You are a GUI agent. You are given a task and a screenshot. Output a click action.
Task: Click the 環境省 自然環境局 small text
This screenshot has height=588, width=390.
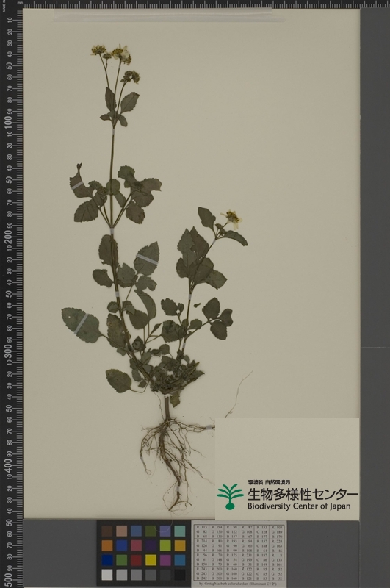(269, 482)
